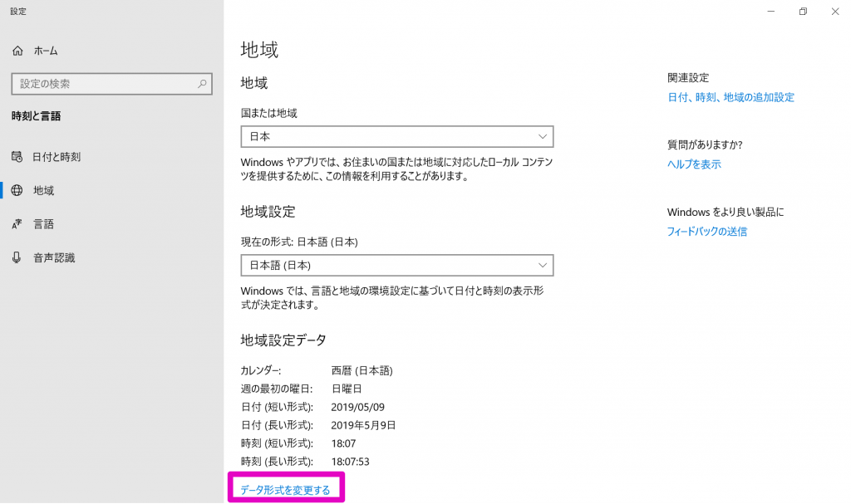The height and width of the screenshot is (504, 851).
Task: Click the フィードバックの送信 link
Action: 706,232
